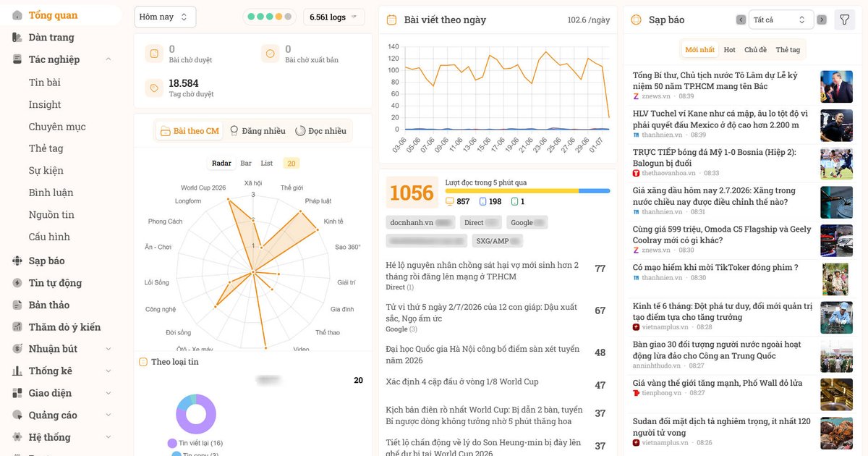
Task: Click the yellow-blue read traffic progress bar
Action: pos(527,191)
